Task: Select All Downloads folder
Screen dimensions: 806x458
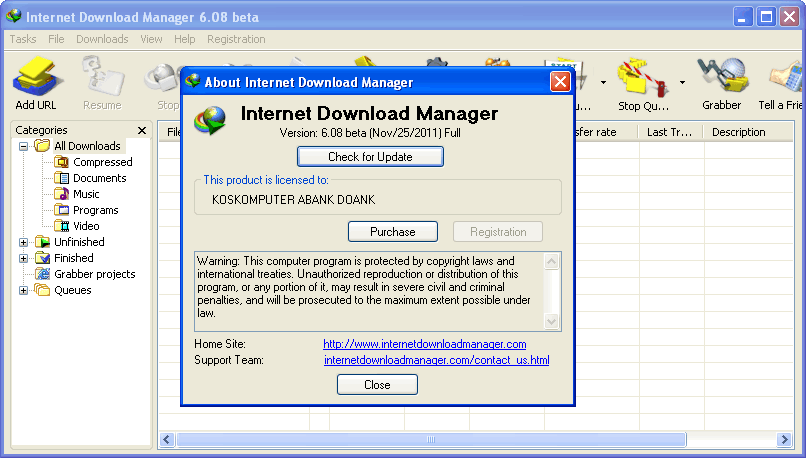Action: pos(87,146)
